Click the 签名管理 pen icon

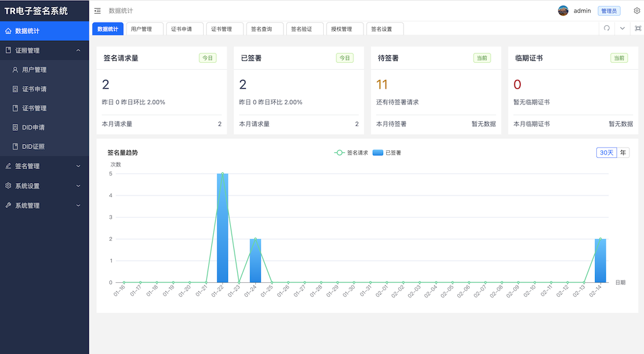click(x=8, y=166)
